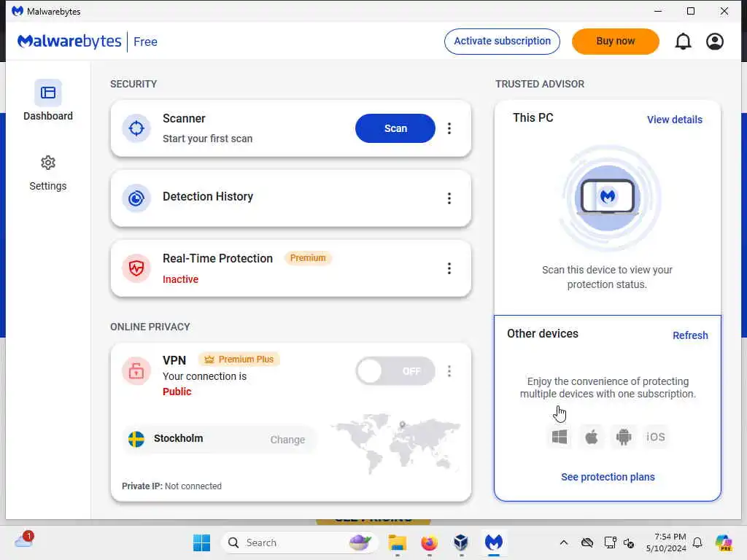This screenshot has width=747, height=560.
Task: Click the red Public connection text
Action: click(177, 392)
